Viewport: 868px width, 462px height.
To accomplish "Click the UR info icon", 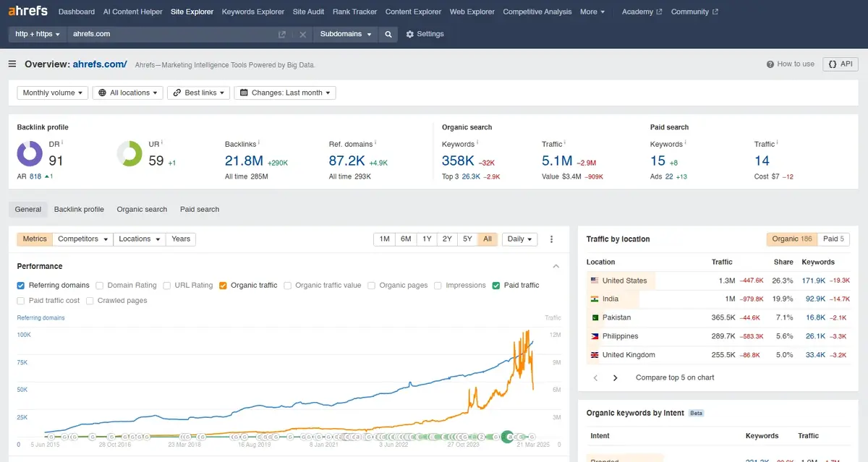I will (x=162, y=142).
